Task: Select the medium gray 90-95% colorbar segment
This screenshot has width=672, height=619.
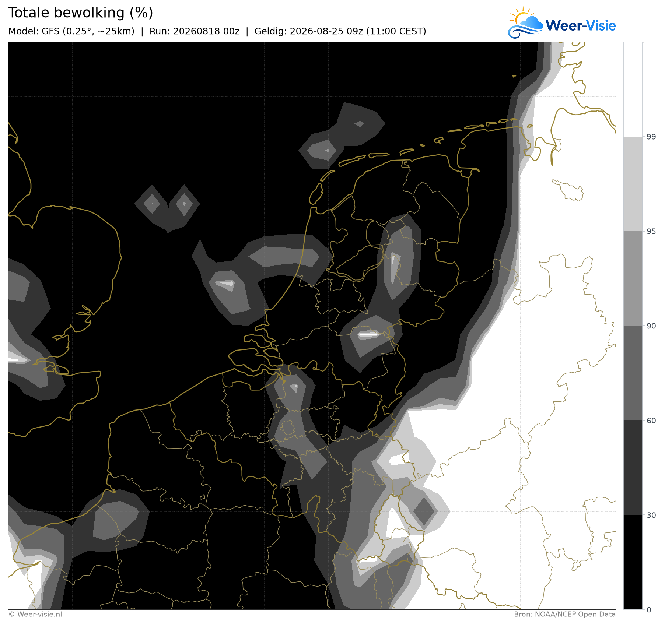Action: [633, 278]
